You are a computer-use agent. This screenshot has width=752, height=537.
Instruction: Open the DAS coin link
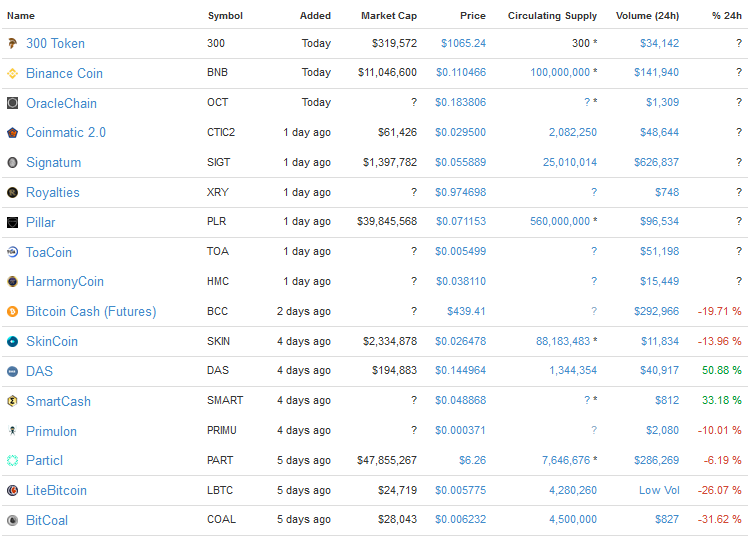[x=39, y=371]
